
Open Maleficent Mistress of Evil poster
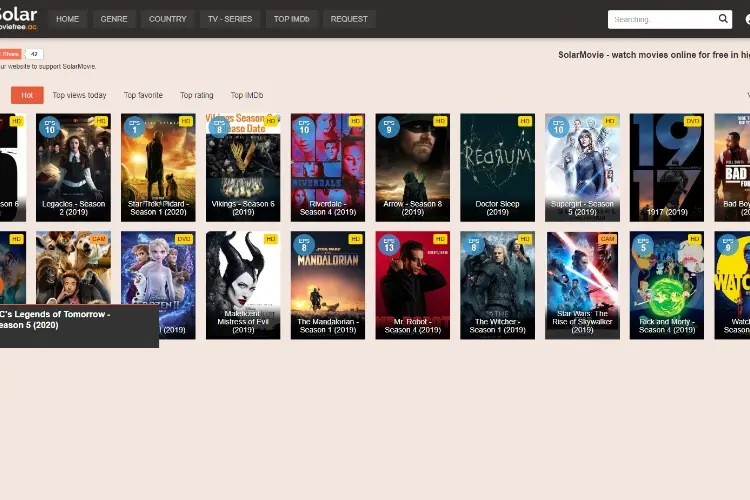click(243, 285)
